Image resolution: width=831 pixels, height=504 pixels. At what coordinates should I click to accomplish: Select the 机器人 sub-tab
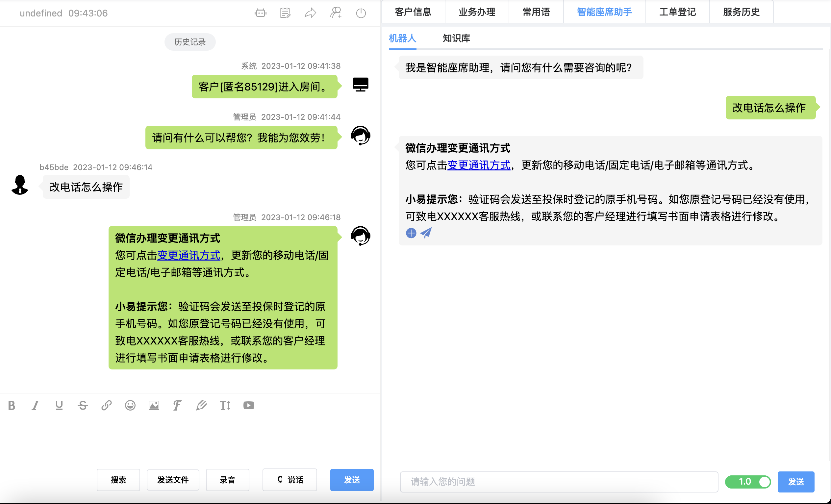(402, 38)
